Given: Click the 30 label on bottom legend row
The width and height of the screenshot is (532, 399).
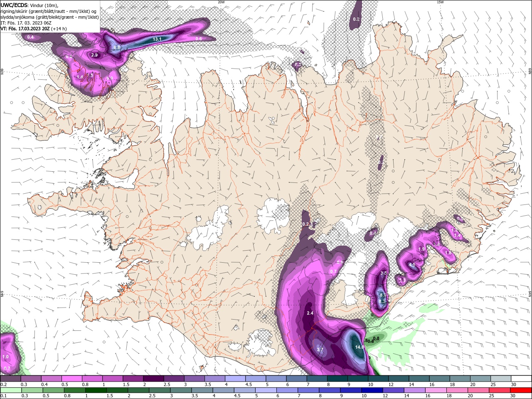Looking at the screenshot, I should click(x=513, y=396).
